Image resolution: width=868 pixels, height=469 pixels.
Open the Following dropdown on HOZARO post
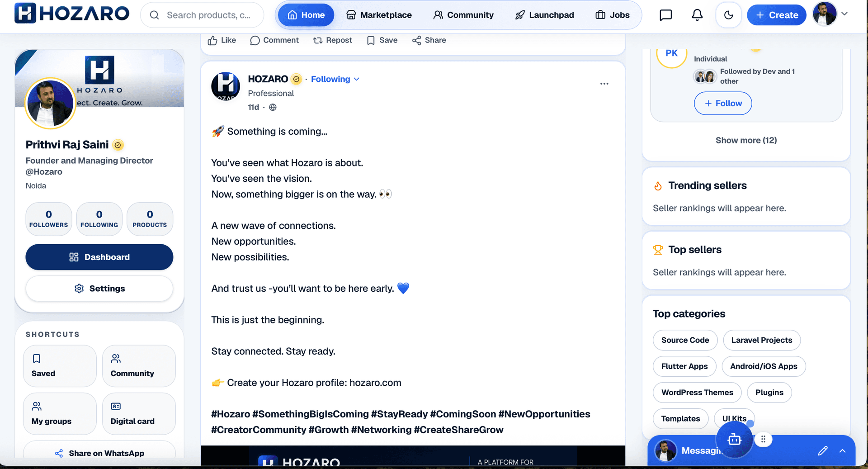click(335, 79)
